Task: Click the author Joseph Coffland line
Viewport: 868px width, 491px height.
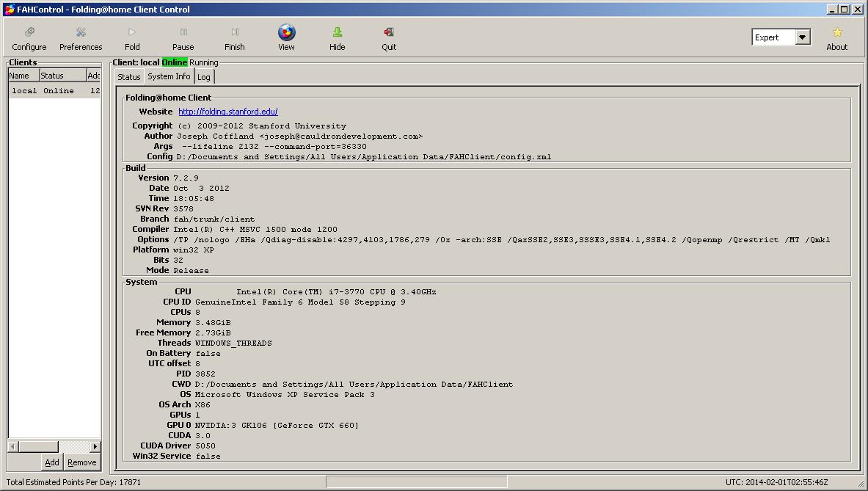Action: pyautogui.click(x=299, y=137)
